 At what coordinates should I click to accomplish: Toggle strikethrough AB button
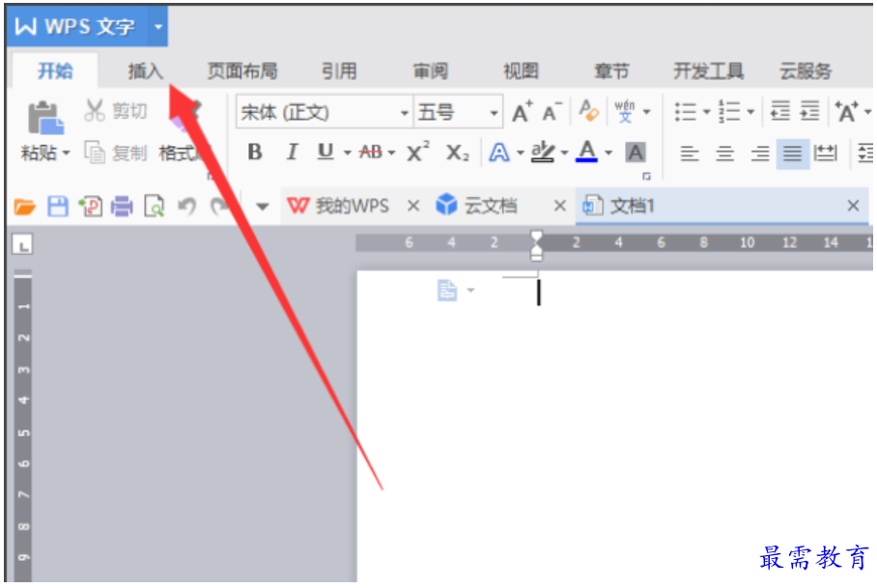tap(370, 152)
